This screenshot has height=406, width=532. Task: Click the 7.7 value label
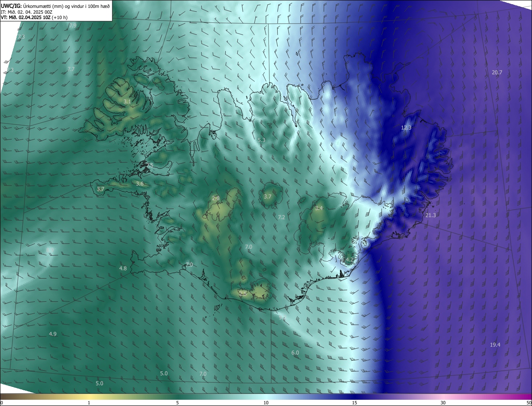click(71, 69)
